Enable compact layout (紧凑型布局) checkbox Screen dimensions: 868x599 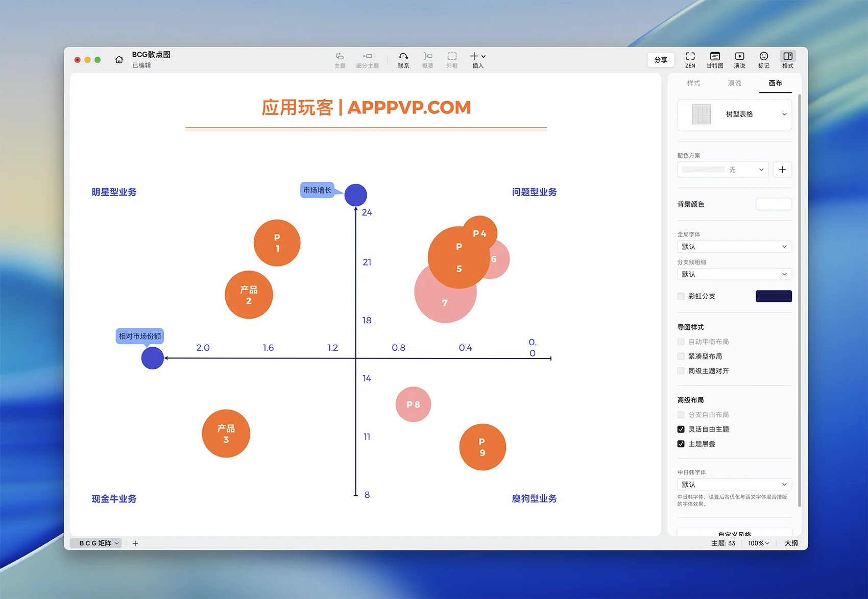[x=681, y=356]
